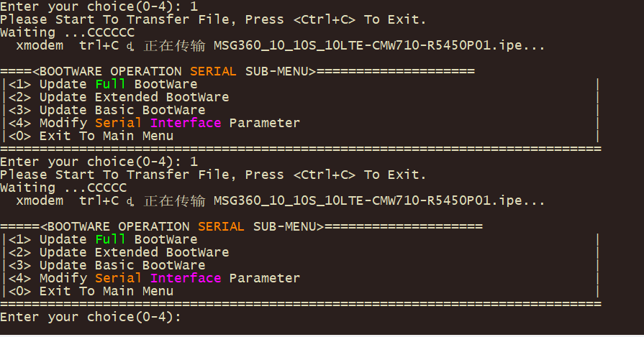
Task: Click the "Waiting ...CCCCCC" line with six C's
Action: click(67, 32)
